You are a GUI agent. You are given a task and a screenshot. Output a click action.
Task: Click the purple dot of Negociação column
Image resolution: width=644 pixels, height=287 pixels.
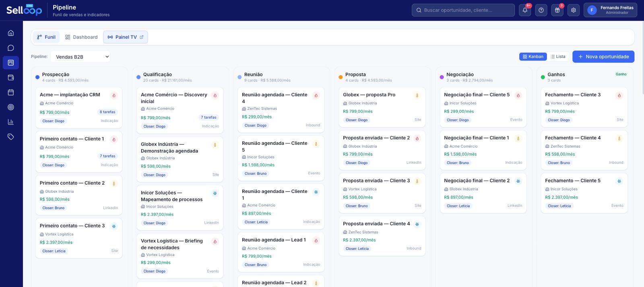(442, 77)
